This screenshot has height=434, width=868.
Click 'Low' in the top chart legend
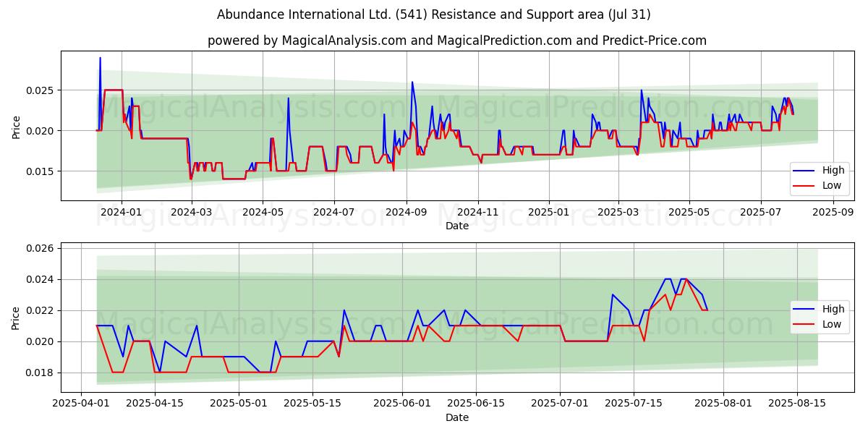(832, 185)
